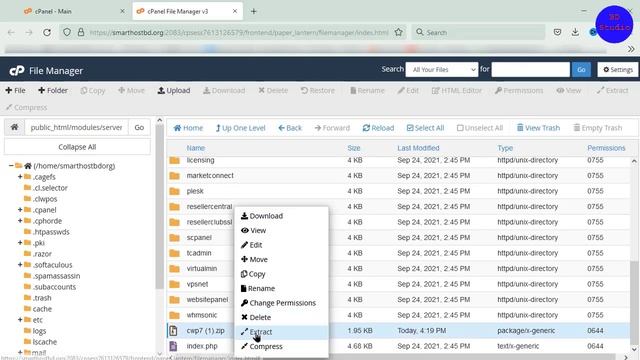Open View Trash

point(538,128)
